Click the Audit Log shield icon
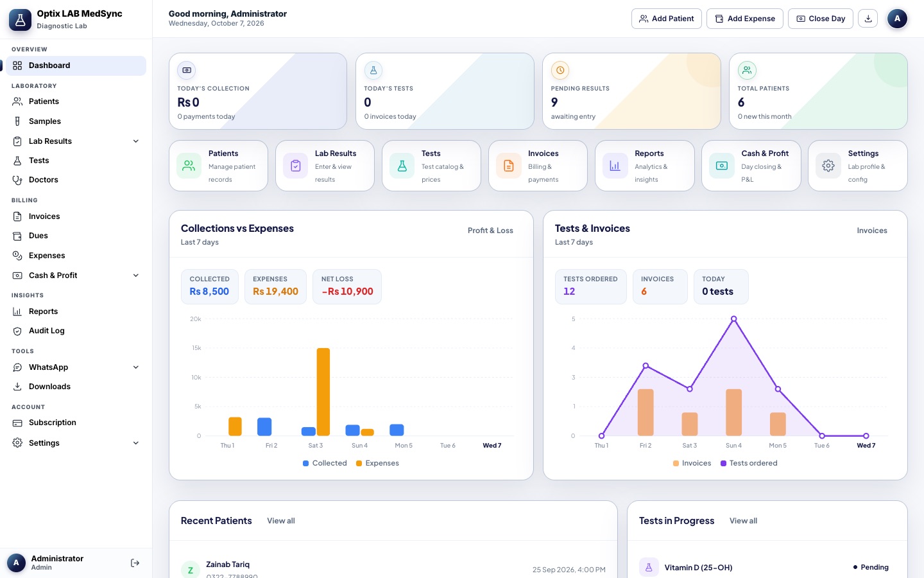The height and width of the screenshot is (578, 924). [17, 331]
